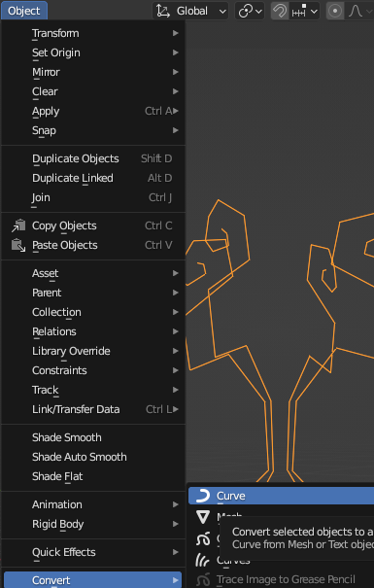Open Clear submenu
This screenshot has width=374, height=588.
(93, 92)
